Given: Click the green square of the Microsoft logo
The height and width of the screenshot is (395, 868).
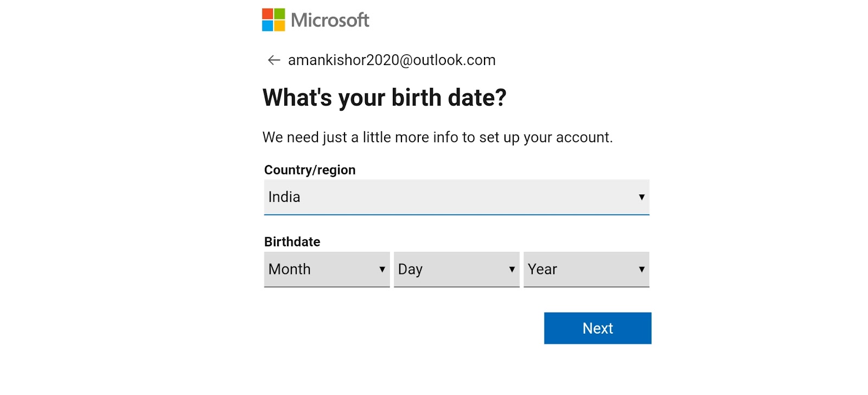Looking at the screenshot, I should (x=279, y=14).
